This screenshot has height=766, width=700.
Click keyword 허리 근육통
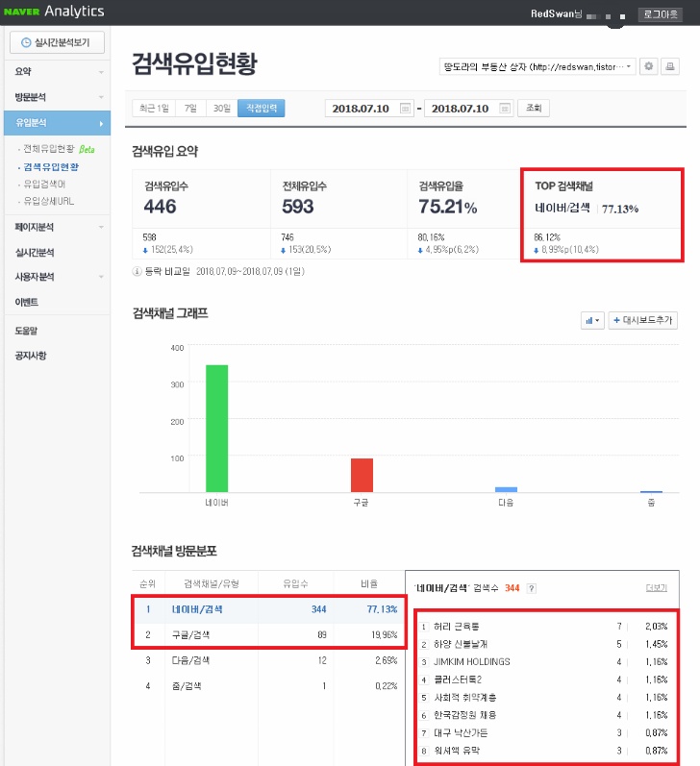pyautogui.click(x=457, y=627)
